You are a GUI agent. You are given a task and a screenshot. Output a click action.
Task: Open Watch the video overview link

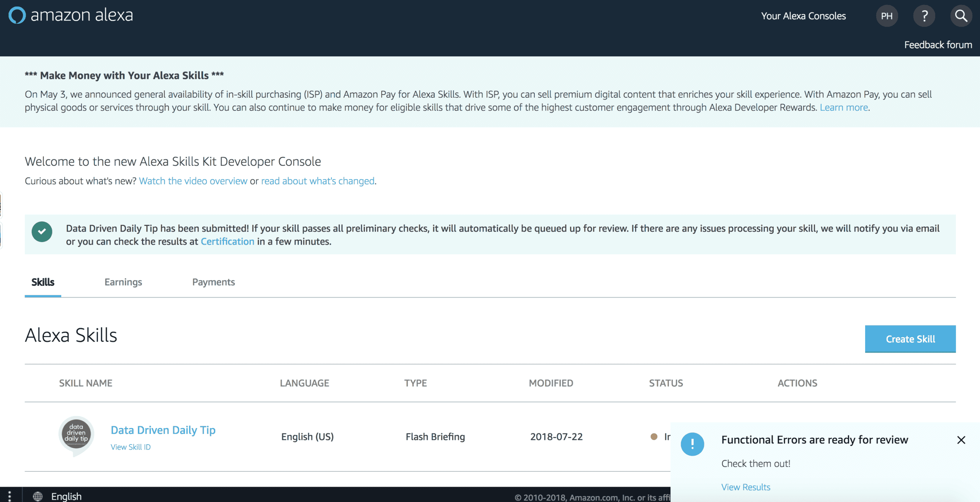[193, 181]
